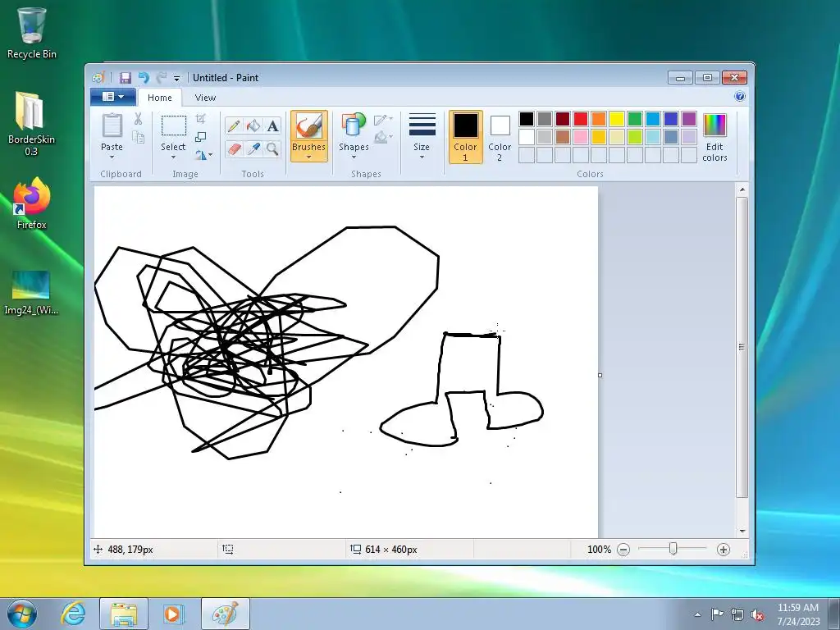Click the Paste clipboard icon

pyautogui.click(x=112, y=126)
